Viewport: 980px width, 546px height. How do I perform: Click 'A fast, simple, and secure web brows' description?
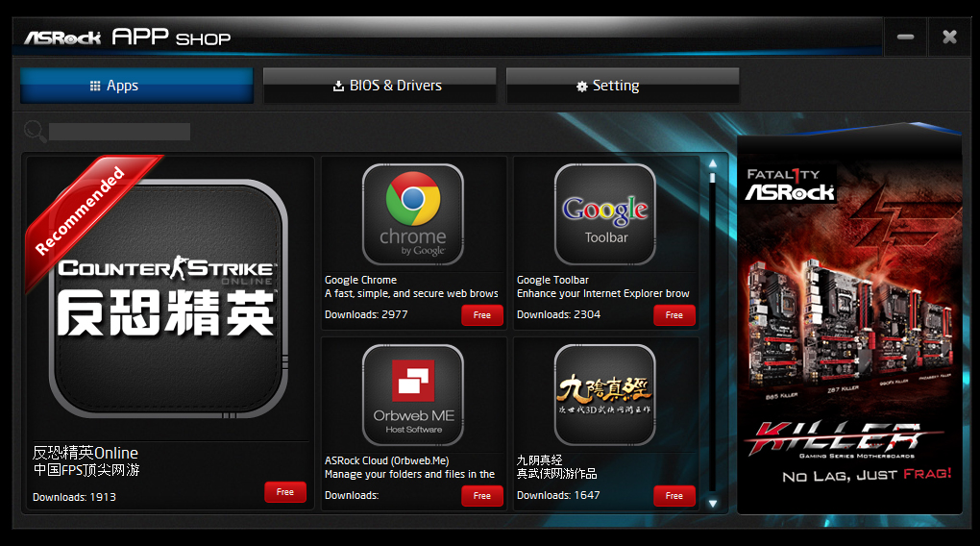coord(411,293)
